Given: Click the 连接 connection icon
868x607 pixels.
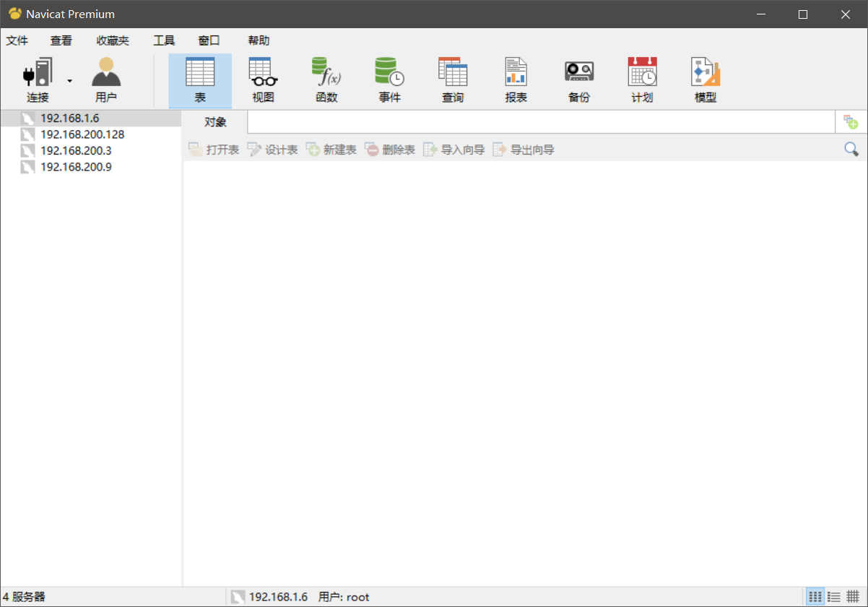Looking at the screenshot, I should 38,80.
